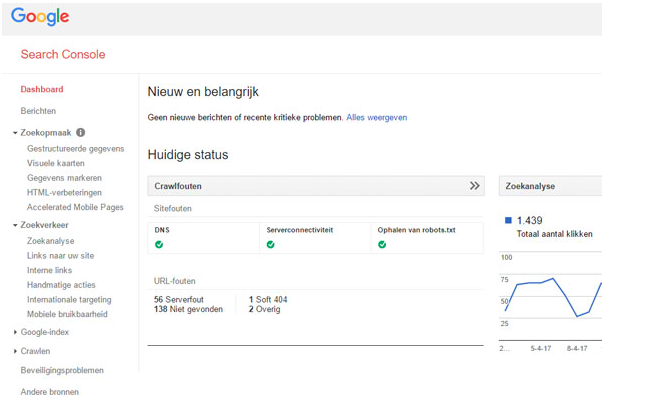Image resolution: width=652 pixels, height=407 pixels.
Task: Click the Serverconnectiviteit green check icon
Action: tap(271, 244)
